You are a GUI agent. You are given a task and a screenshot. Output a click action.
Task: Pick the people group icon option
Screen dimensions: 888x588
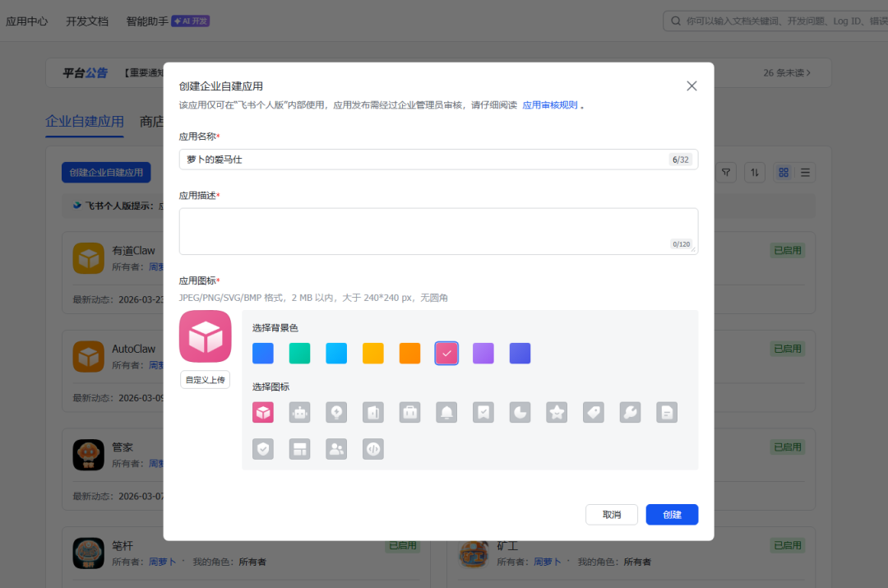[336, 449]
